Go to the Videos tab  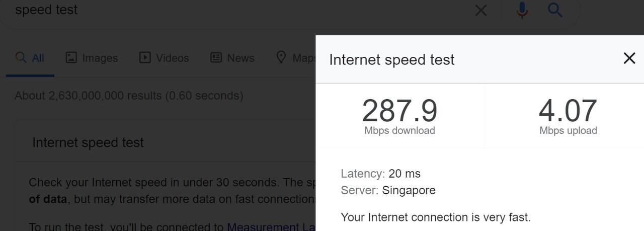[164, 58]
